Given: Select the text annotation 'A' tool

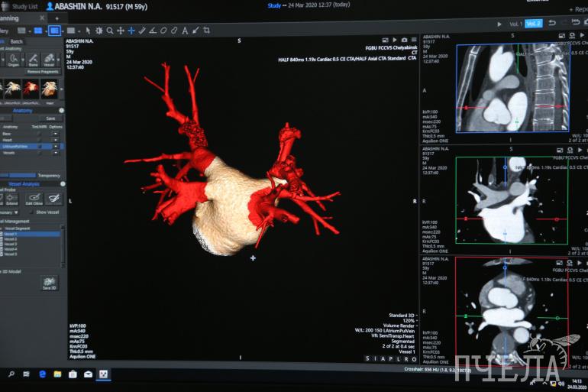Looking at the screenshot, I should [x=185, y=31].
